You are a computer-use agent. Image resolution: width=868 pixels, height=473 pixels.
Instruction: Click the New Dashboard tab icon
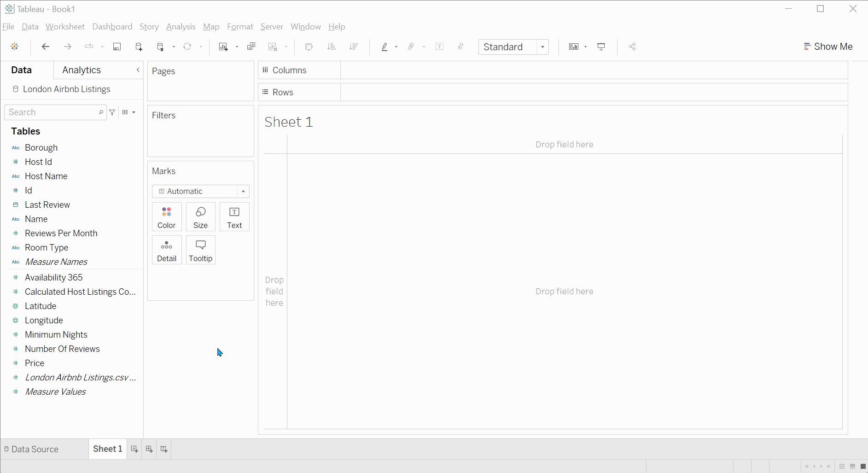pyautogui.click(x=149, y=449)
